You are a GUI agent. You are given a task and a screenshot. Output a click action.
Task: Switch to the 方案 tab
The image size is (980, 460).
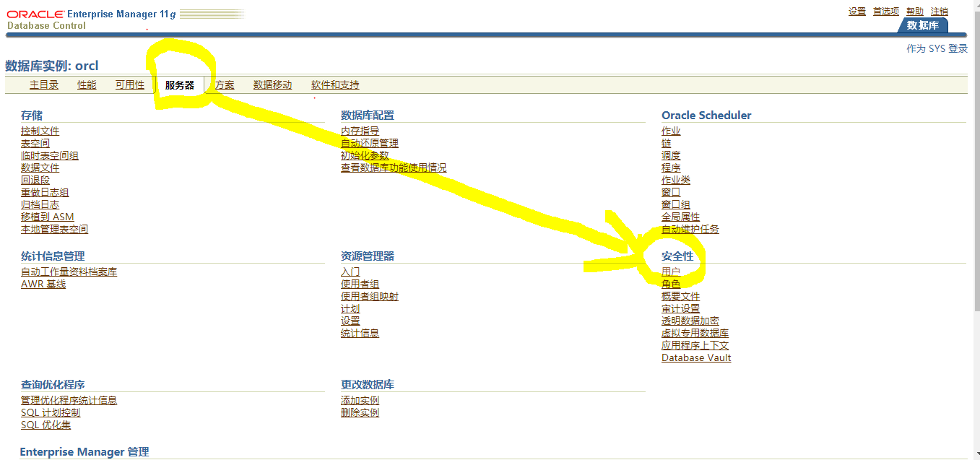pyautogui.click(x=225, y=84)
